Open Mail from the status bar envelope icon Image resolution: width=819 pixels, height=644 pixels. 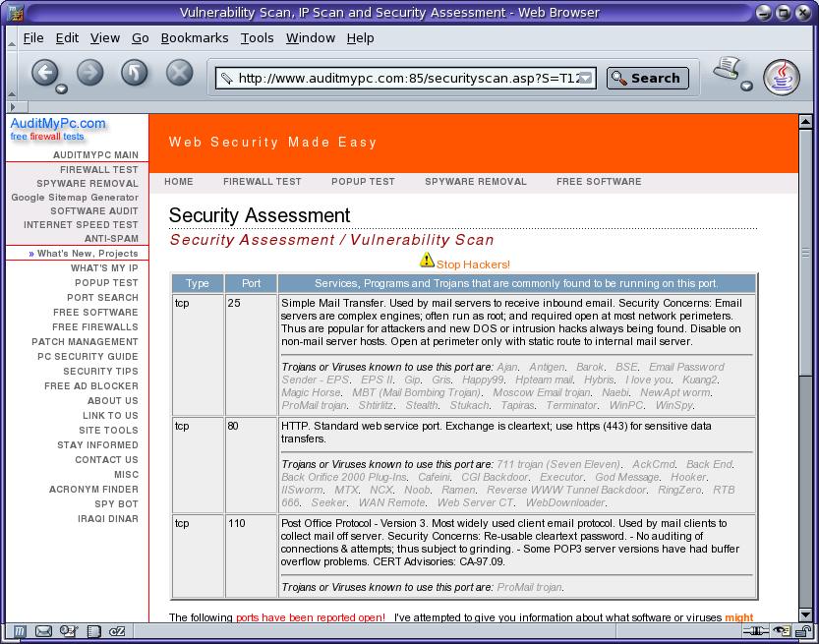pyautogui.click(x=43, y=631)
